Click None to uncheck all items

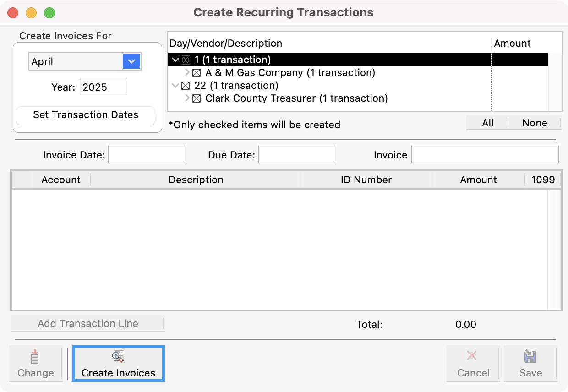coord(535,123)
